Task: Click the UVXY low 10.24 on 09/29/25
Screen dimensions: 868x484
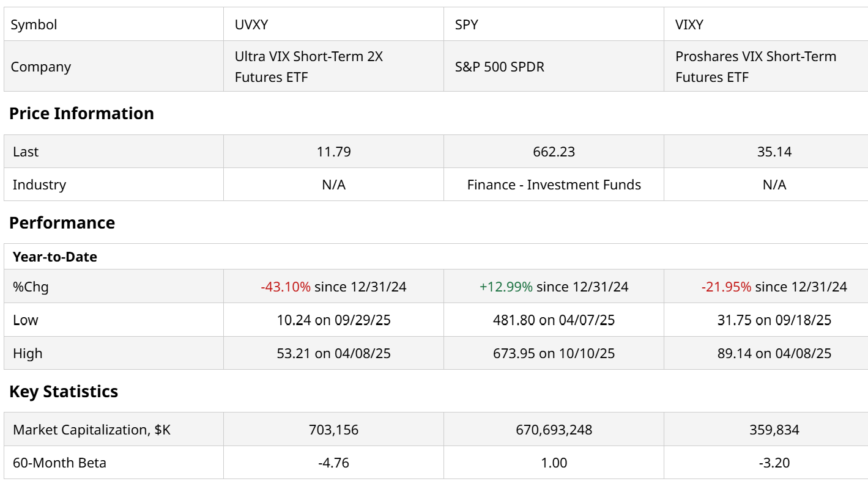Action: click(333, 320)
